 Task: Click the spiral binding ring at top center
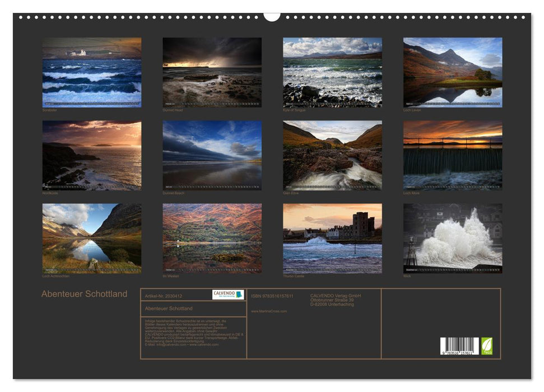coord(271,17)
